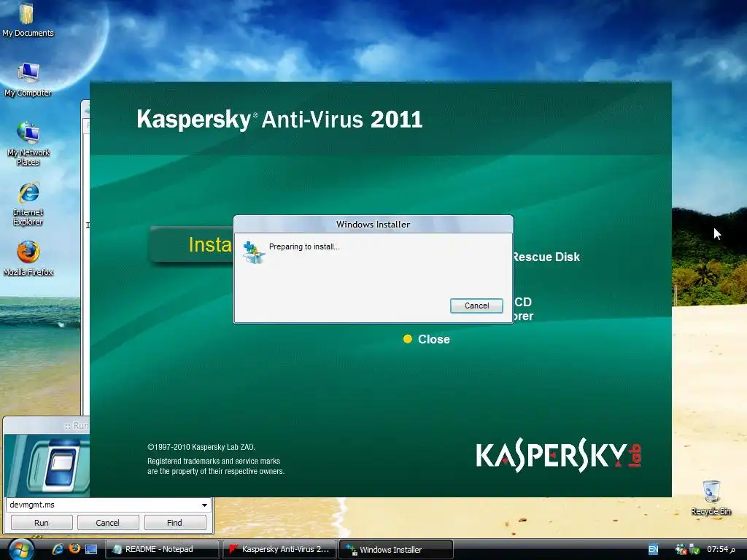Click the Kaspersky Lab logo
The width and height of the screenshot is (747, 560).
(558, 455)
